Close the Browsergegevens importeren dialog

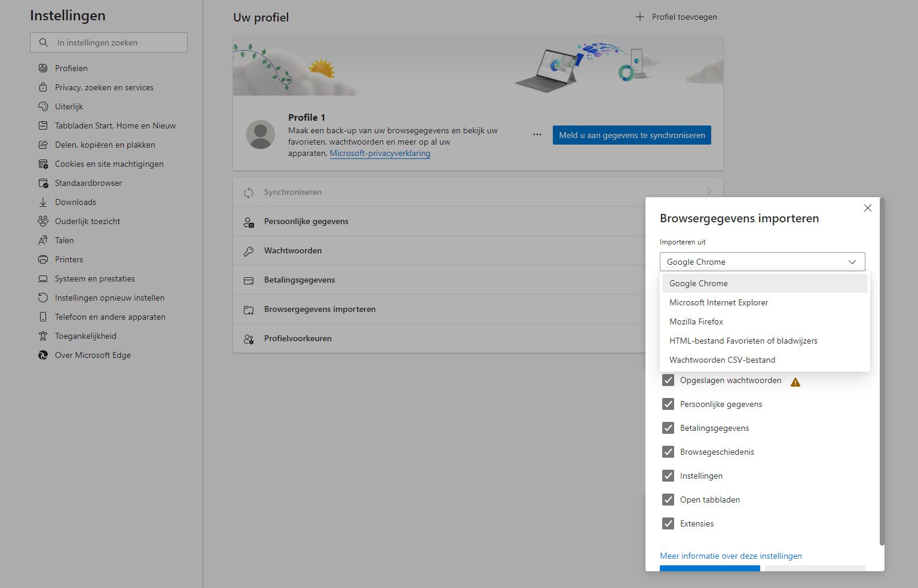tap(868, 208)
